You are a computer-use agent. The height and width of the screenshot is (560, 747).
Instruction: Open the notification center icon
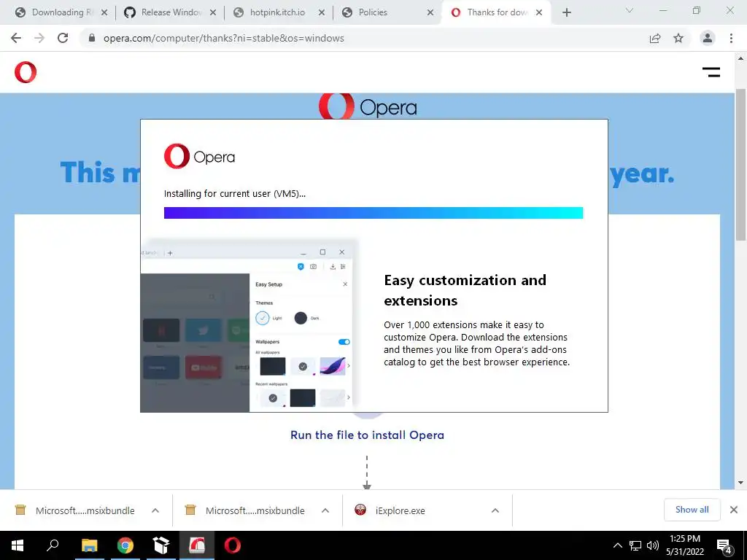click(724, 545)
